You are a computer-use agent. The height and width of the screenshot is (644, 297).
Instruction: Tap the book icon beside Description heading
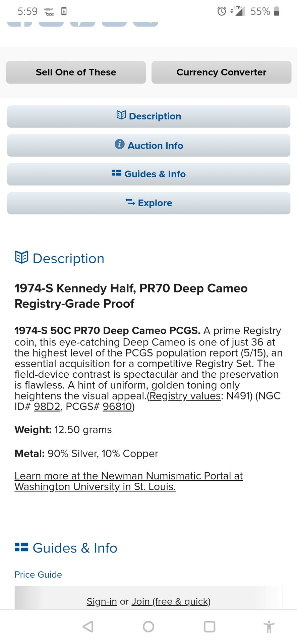[x=22, y=258]
